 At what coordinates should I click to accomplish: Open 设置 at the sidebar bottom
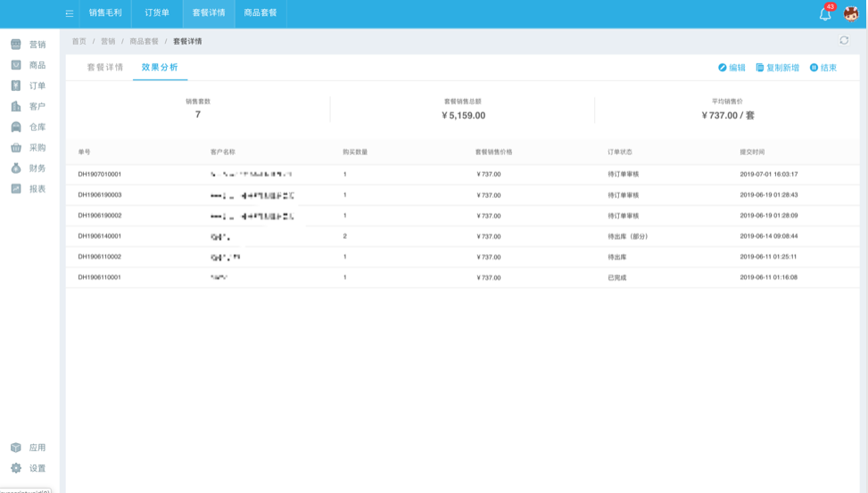(29, 468)
